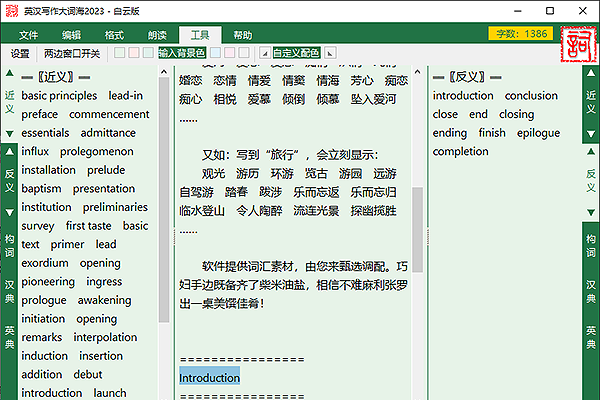Select 近义 tab in right sidebar
This screenshot has height=400, width=600.
(x=591, y=102)
